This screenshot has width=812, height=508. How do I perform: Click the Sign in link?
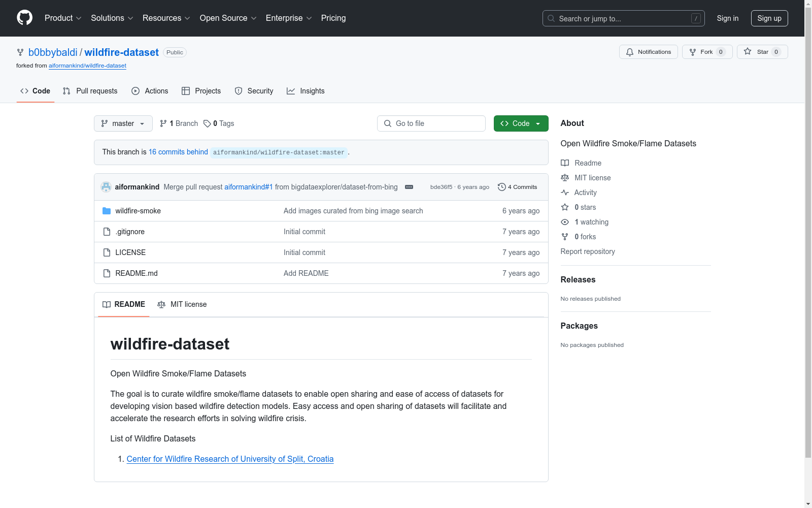point(727,18)
